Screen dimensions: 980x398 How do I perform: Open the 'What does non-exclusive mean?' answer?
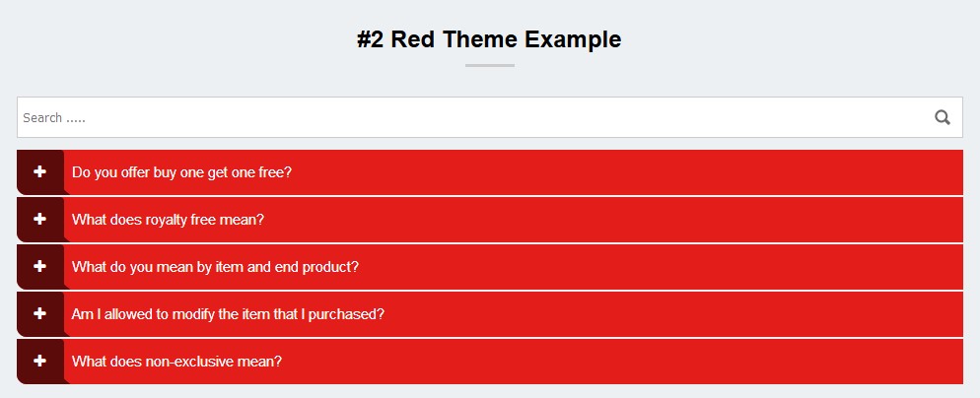[x=176, y=362]
